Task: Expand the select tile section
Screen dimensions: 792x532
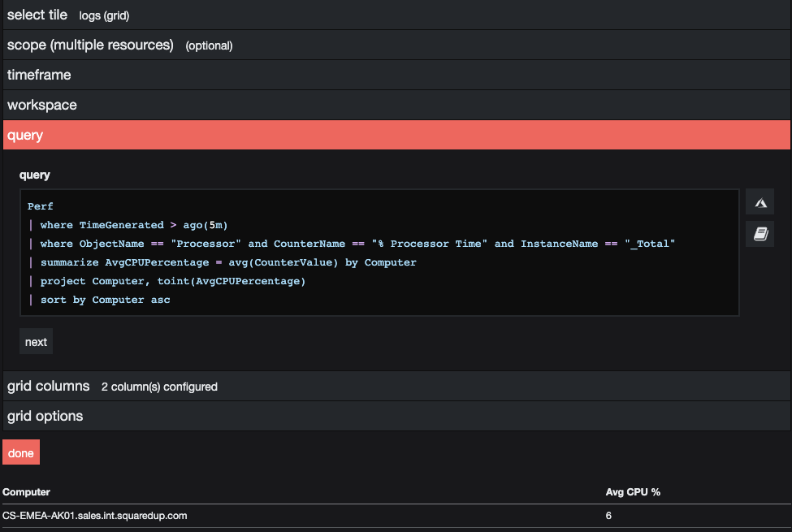Action: [x=37, y=15]
